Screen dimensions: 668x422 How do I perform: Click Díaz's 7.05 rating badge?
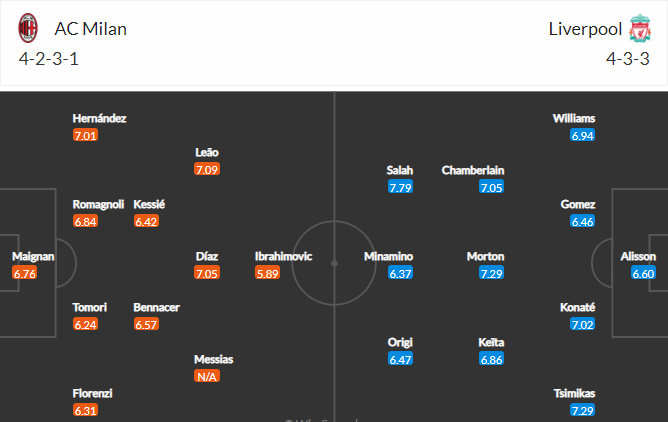(207, 273)
